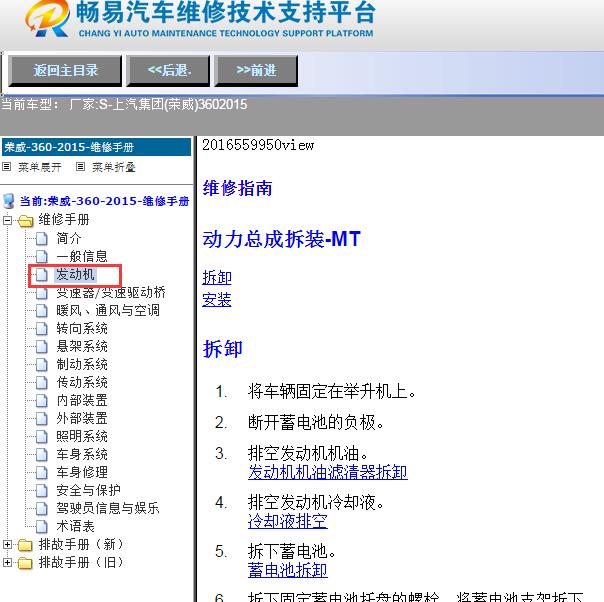
Task: Open the 车身系统 tree entry
Action: tap(82, 454)
